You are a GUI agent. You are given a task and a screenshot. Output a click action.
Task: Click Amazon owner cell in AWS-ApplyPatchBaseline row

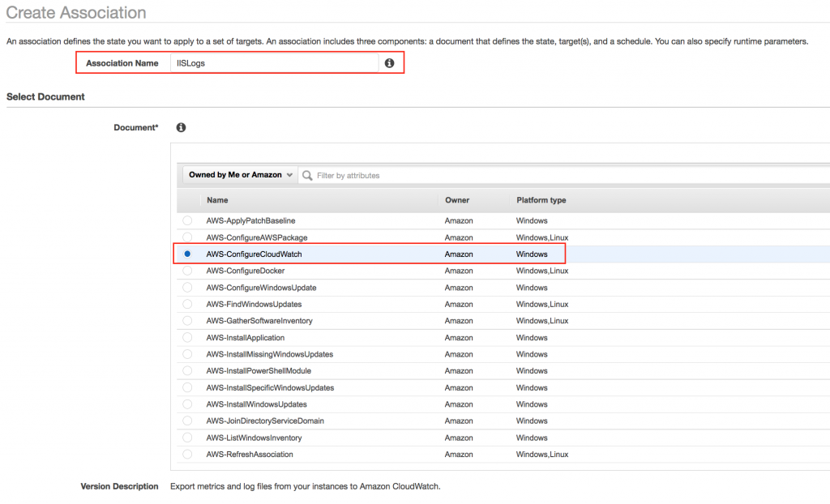tap(459, 220)
